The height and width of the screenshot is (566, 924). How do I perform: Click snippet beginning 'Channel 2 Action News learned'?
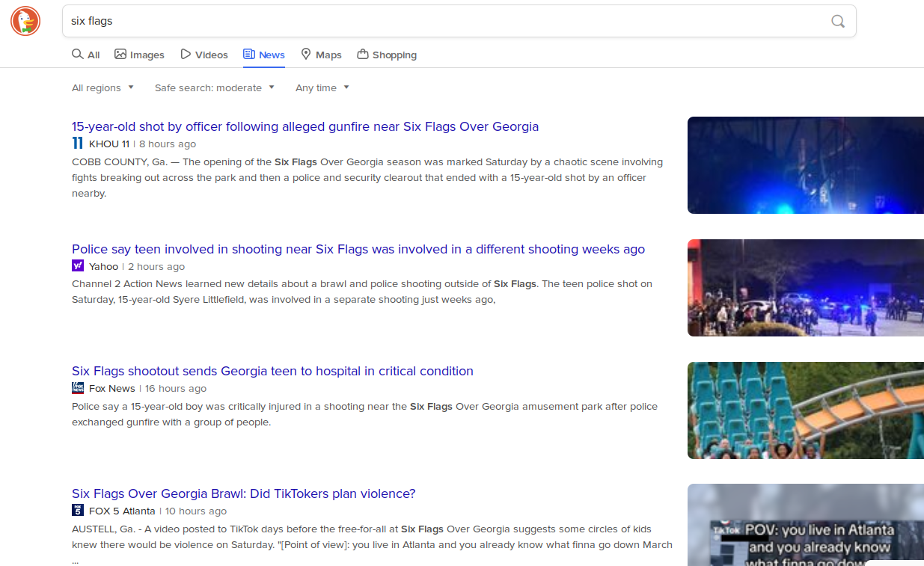pos(362,292)
